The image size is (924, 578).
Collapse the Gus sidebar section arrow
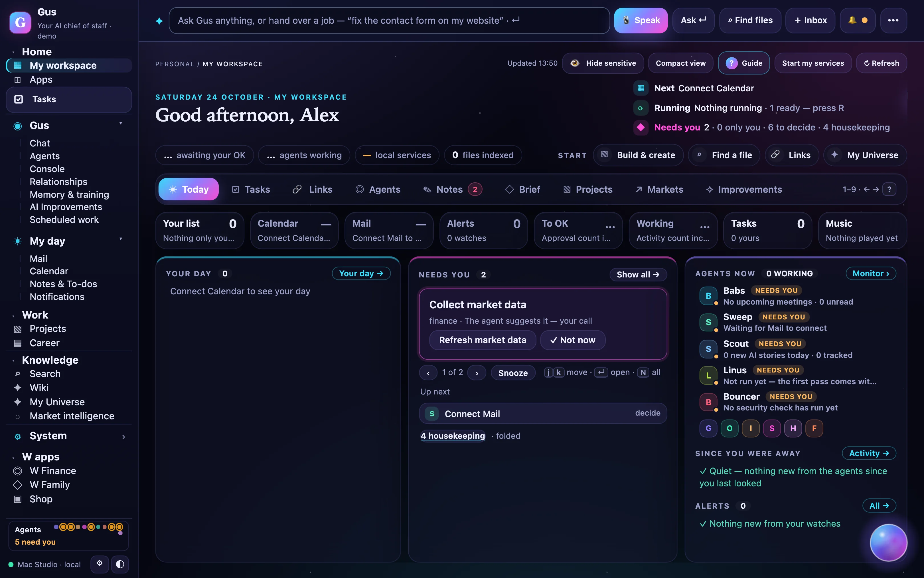(x=121, y=124)
